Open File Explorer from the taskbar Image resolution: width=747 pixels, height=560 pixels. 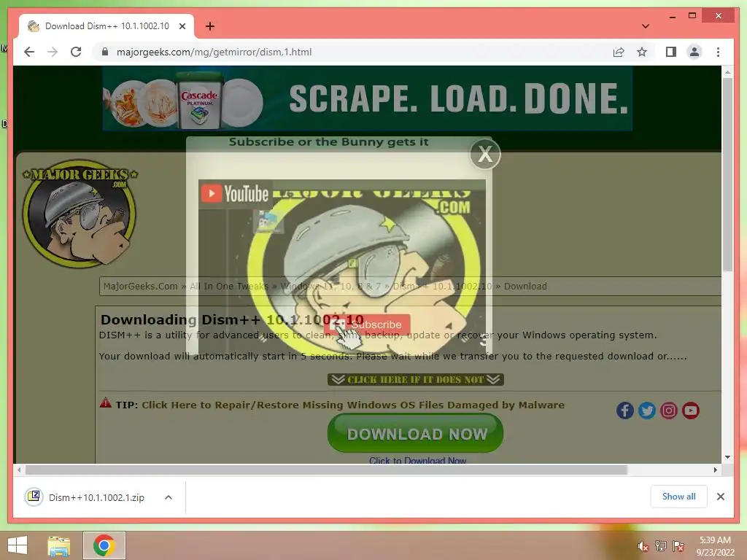(58, 545)
